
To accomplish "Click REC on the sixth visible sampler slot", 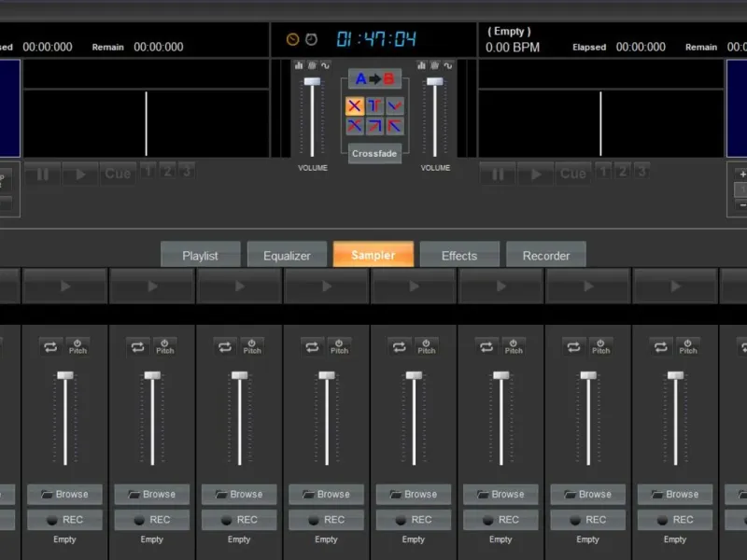I will [500, 520].
